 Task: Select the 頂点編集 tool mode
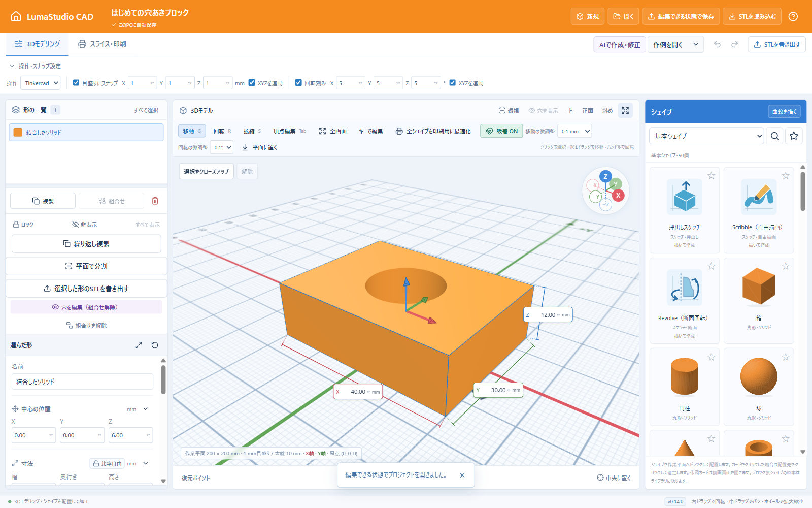pyautogui.click(x=289, y=131)
